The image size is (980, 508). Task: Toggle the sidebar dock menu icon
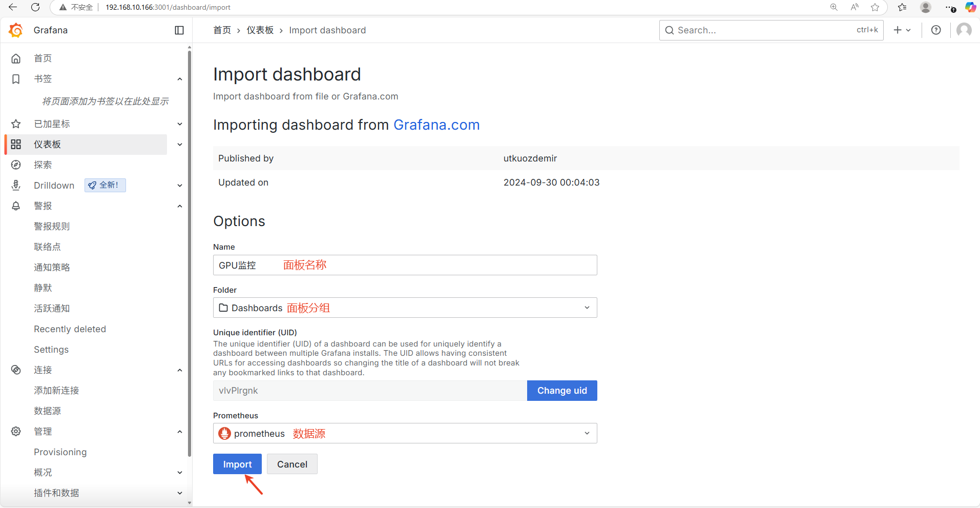point(179,30)
